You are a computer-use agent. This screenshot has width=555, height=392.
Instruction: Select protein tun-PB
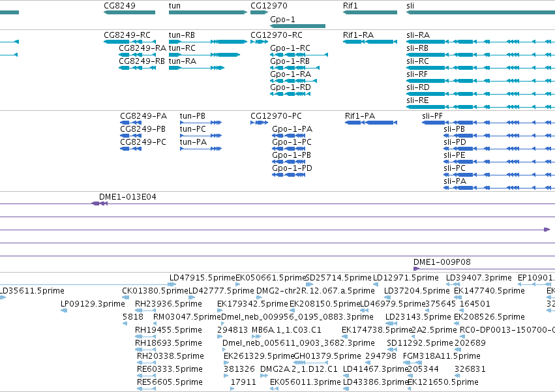[x=201, y=123]
